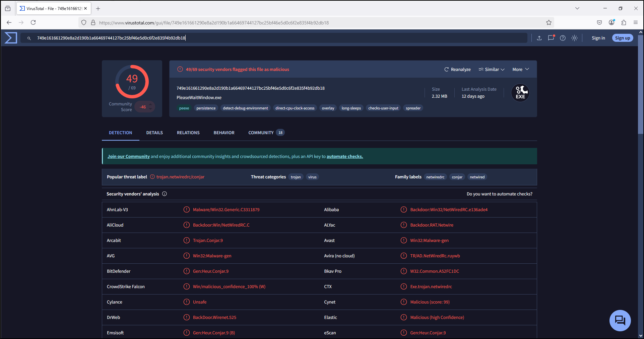Viewport: 644px width, 339px height.
Task: Close the VirusTotal browser tab
Action: [x=85, y=8]
